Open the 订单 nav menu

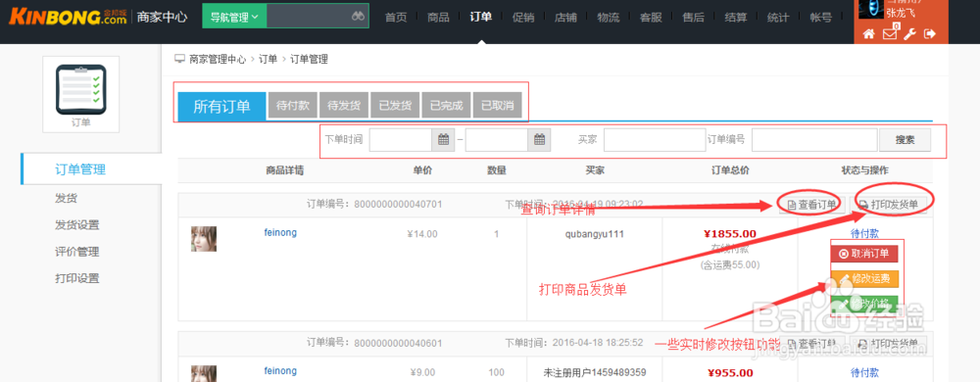(480, 18)
